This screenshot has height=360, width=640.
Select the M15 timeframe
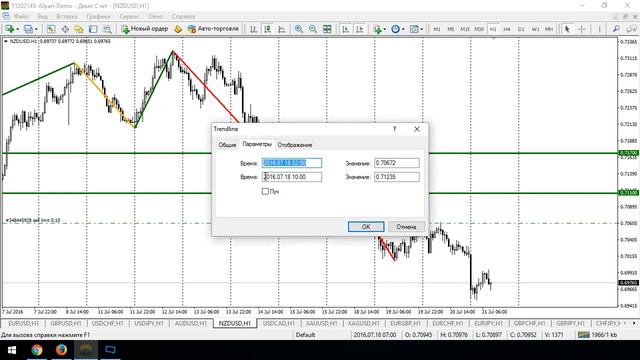pyautogui.click(x=465, y=29)
